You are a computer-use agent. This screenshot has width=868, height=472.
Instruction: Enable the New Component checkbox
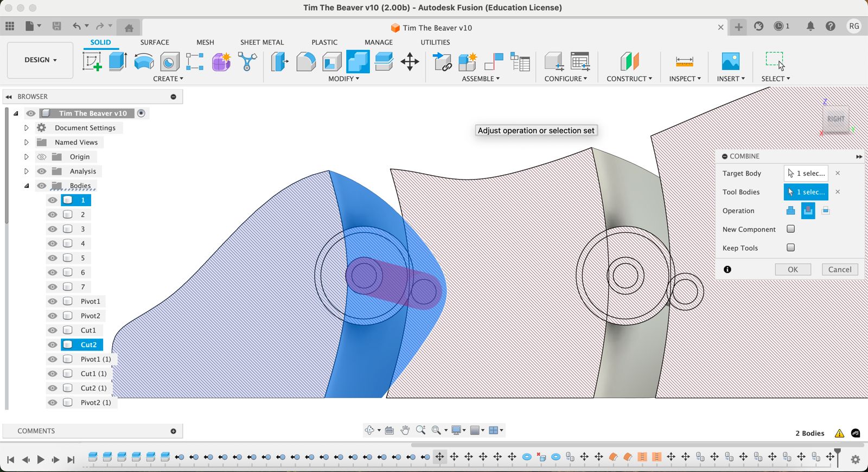(x=790, y=229)
